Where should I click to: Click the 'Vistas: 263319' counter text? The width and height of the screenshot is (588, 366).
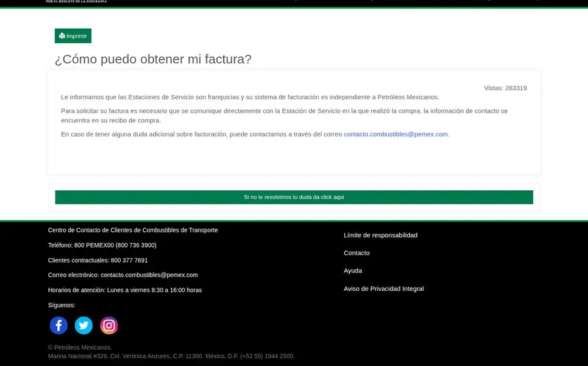pyautogui.click(x=506, y=88)
